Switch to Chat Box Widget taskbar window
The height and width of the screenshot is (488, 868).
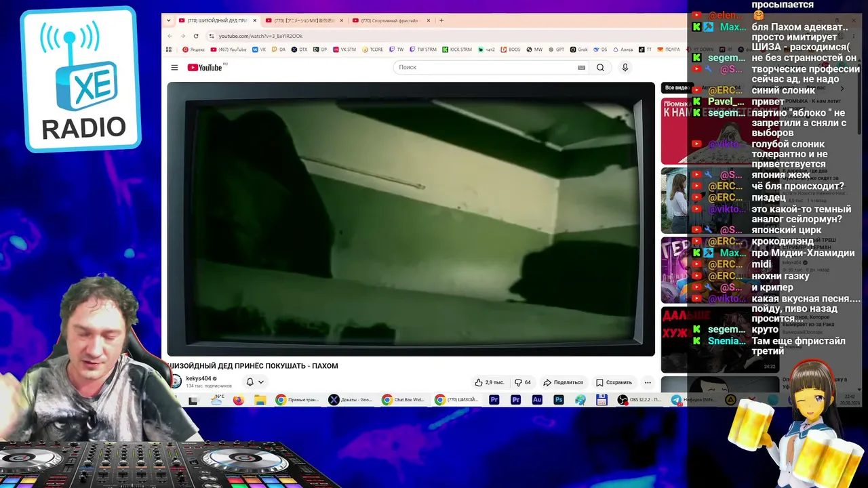pyautogui.click(x=404, y=400)
